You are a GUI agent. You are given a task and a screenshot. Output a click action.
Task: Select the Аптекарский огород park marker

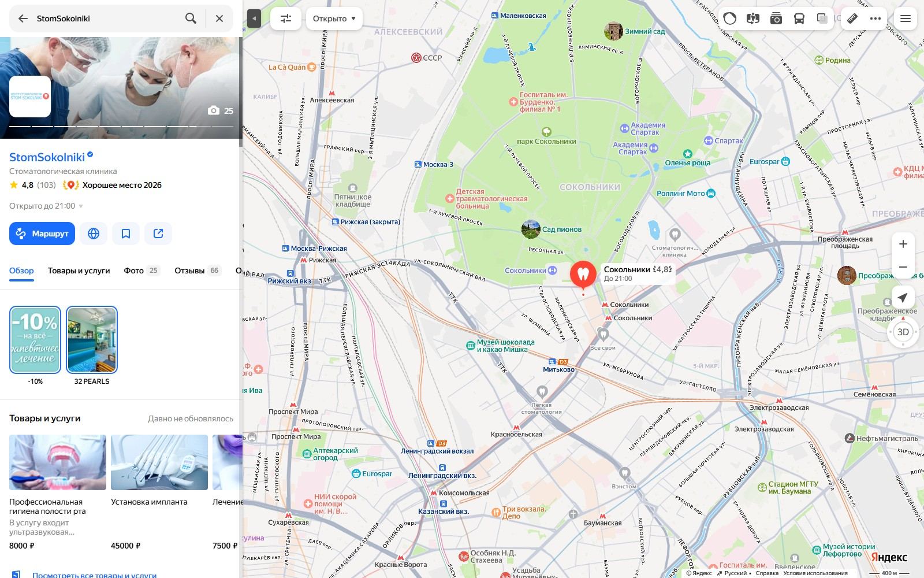click(307, 454)
